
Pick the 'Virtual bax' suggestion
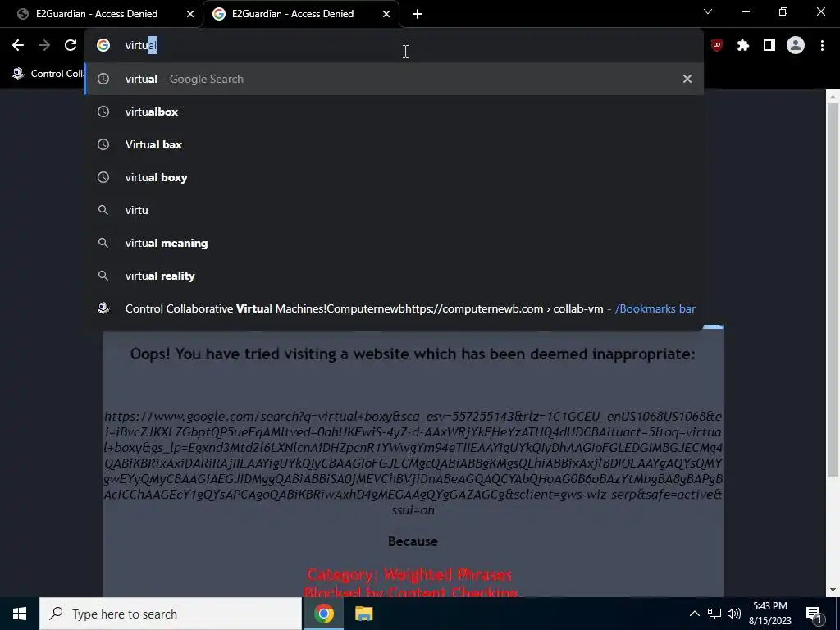(395, 144)
